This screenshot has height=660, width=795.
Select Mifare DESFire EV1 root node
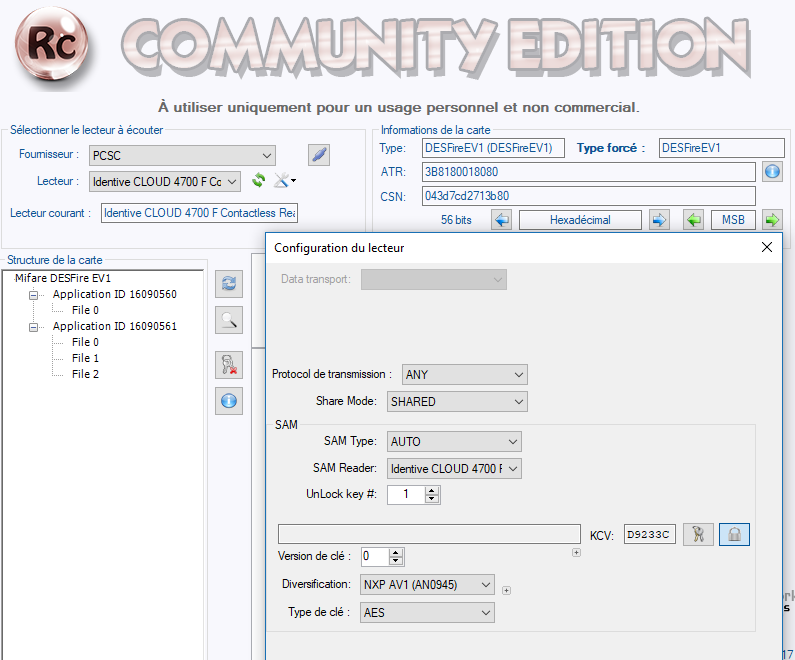(63, 278)
